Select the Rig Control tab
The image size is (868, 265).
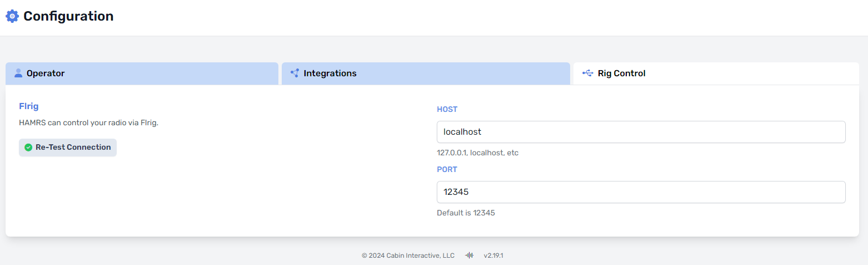point(716,73)
